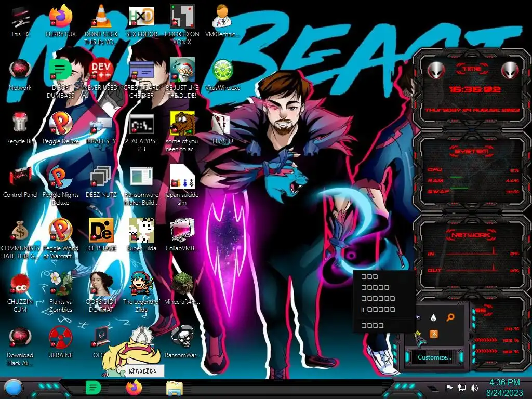Click the Super Hilda pixel icon
This screenshot has width=532, height=399.
pos(141,236)
